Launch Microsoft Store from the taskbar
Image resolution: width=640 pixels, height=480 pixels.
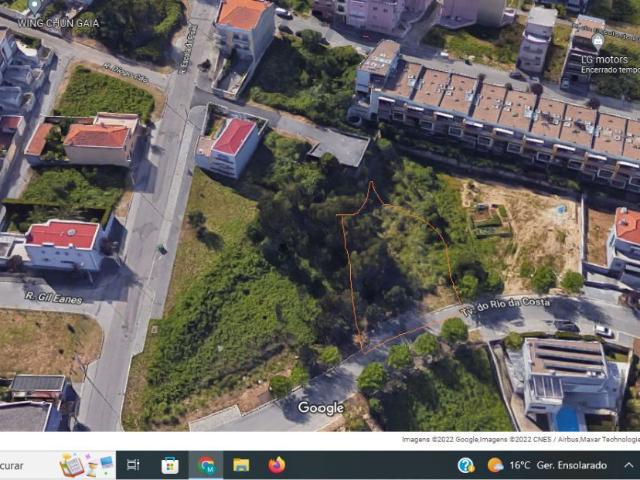(170, 465)
